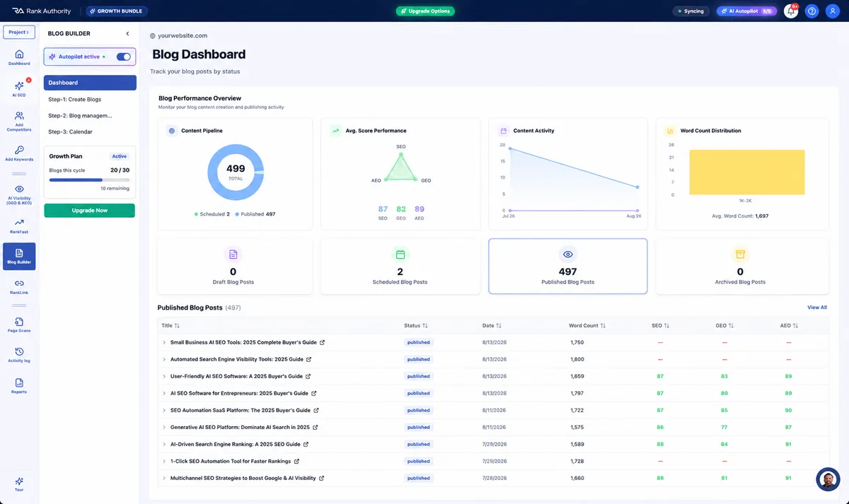
Task: Expand row AI SEO Software for Entrepreneurs
Action: point(164,393)
